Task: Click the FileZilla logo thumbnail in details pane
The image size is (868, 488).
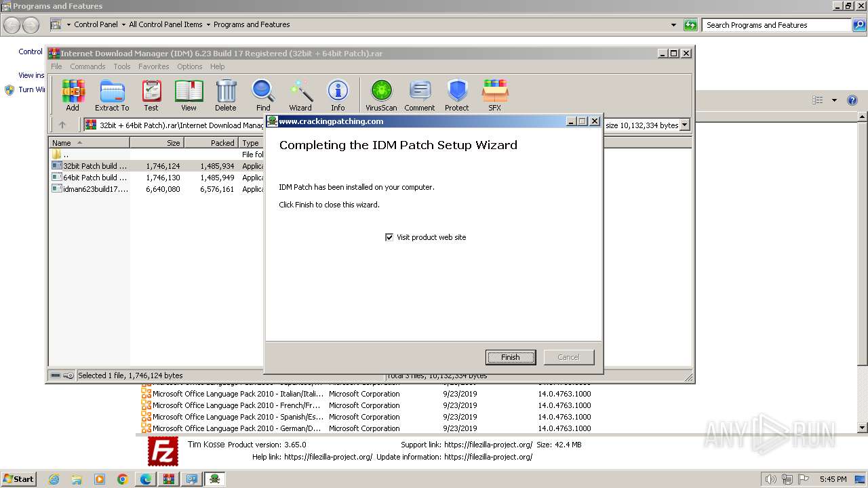Action: (163, 451)
